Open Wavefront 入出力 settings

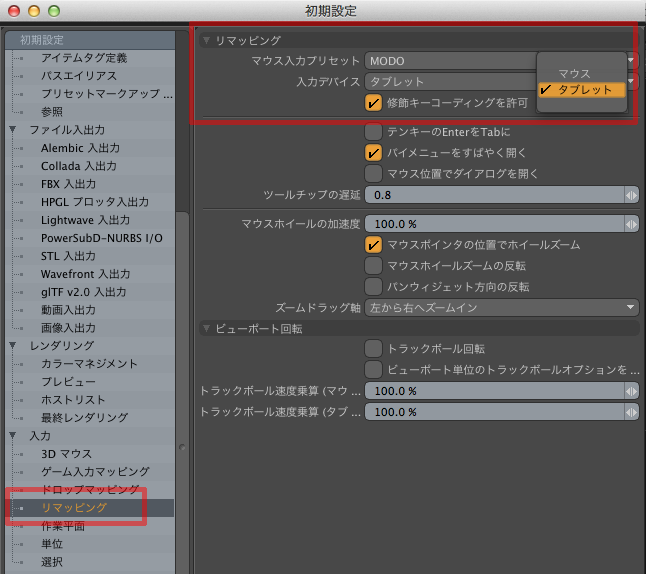click(85, 274)
